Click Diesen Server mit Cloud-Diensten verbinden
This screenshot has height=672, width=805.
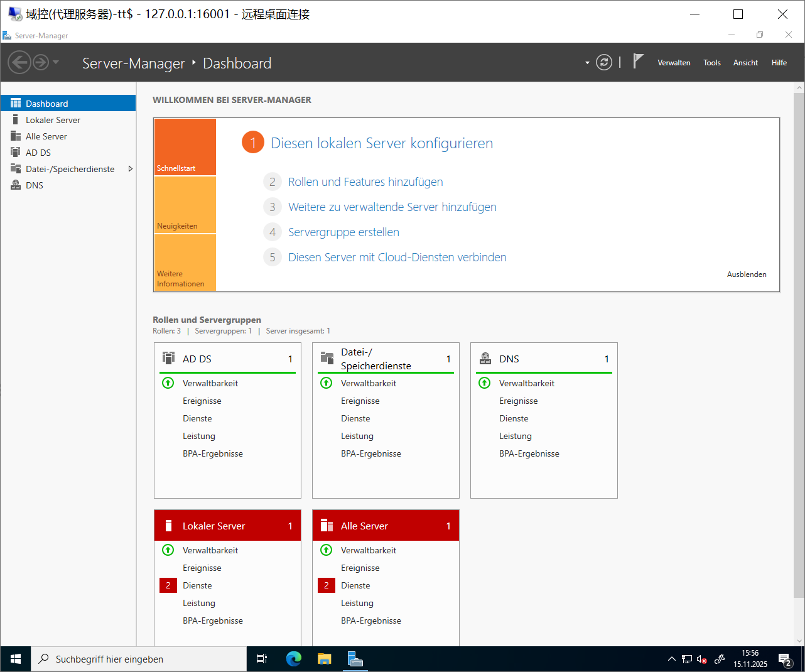coord(397,257)
